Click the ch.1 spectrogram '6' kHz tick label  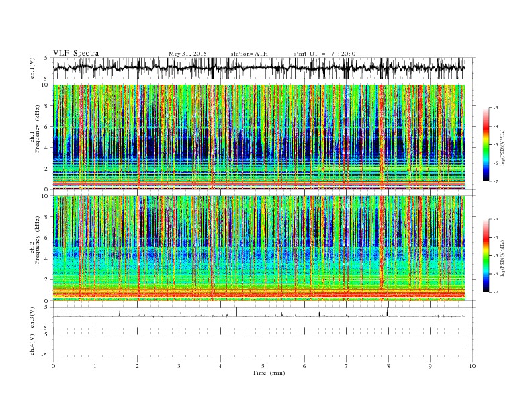(46, 127)
